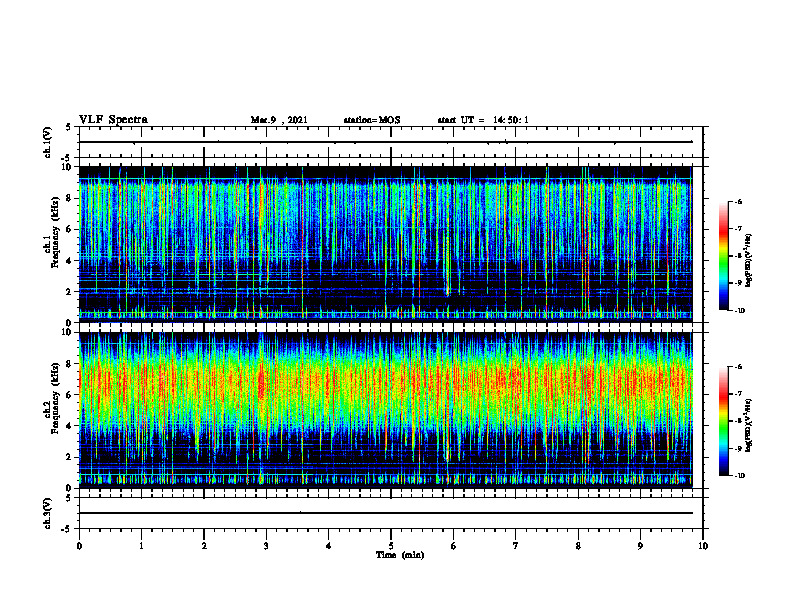Click the ch.1(V) waveform trace line
The image size is (792, 612).
(386, 142)
